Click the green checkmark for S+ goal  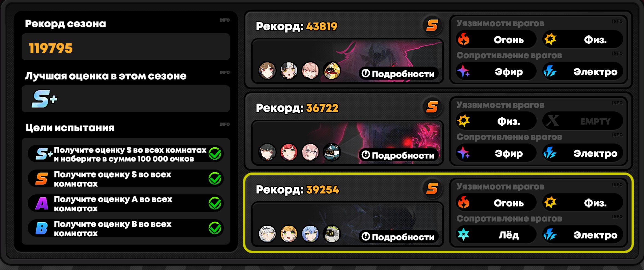[x=215, y=153]
